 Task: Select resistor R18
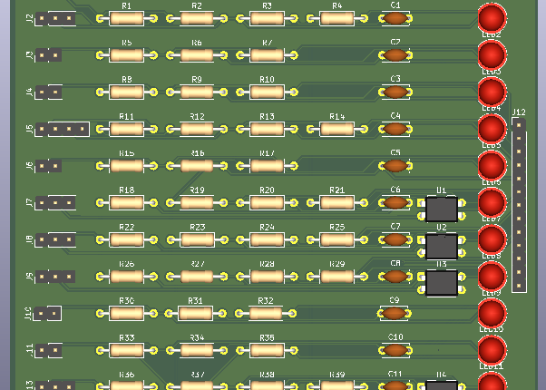tap(127, 203)
